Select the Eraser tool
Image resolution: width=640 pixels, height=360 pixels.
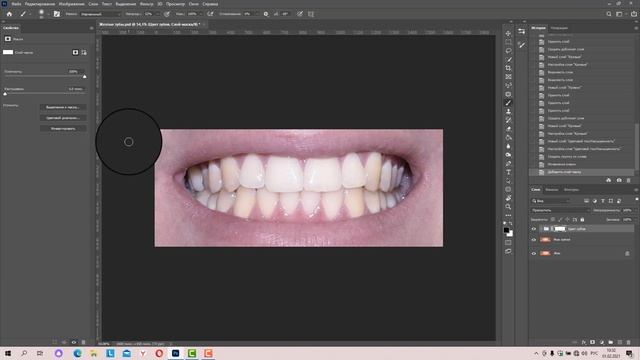pos(508,129)
